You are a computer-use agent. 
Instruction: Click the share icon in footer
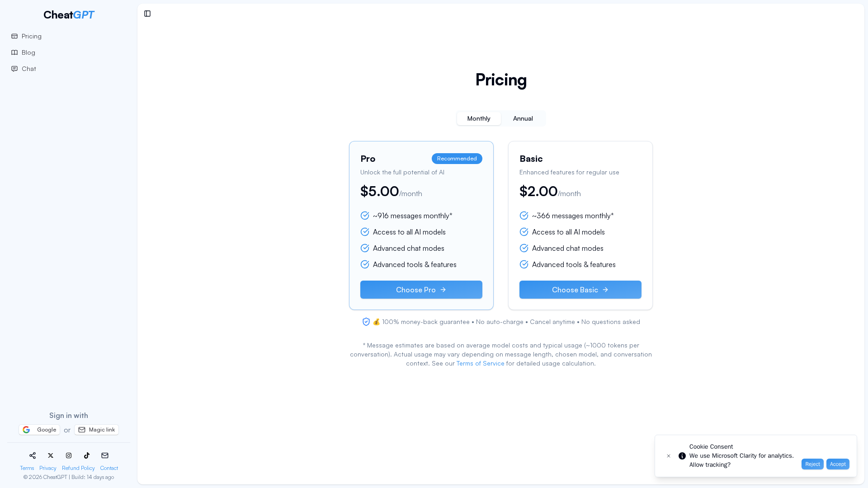[32, 455]
